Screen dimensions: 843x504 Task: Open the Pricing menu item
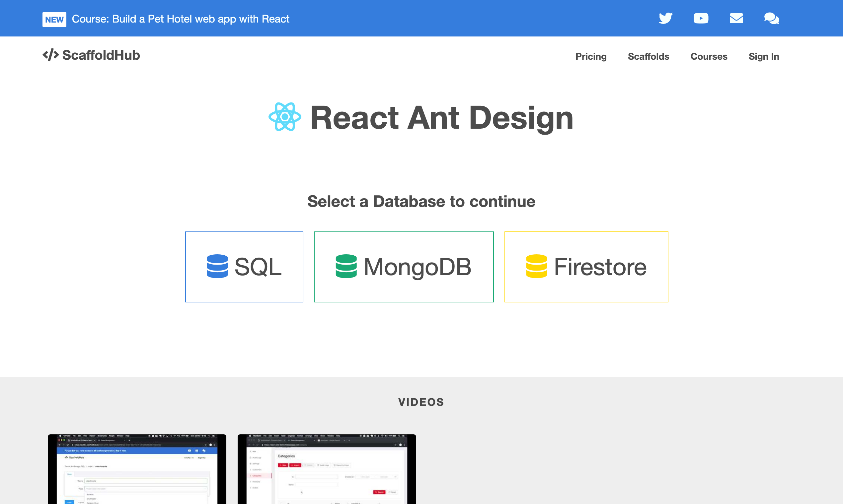coord(591,56)
